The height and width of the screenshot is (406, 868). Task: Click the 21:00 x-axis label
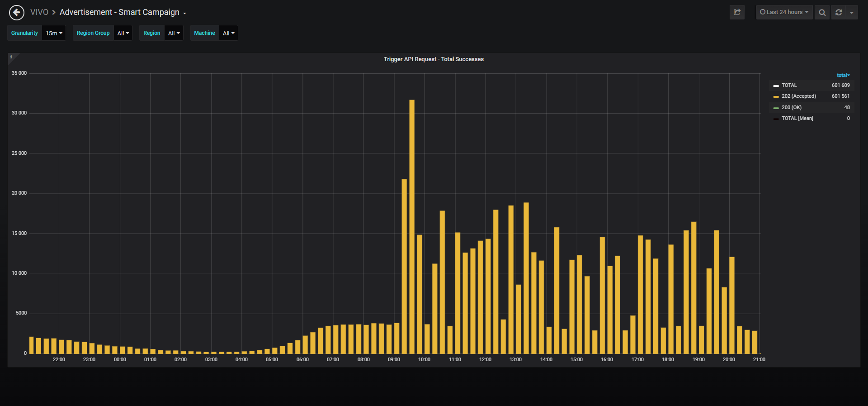point(759,359)
